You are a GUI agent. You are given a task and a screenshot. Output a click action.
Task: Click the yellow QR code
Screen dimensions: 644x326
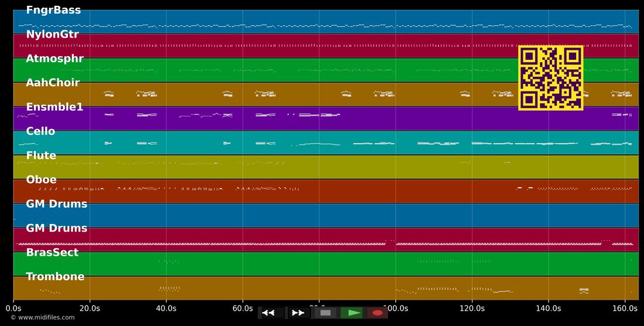pos(551,78)
